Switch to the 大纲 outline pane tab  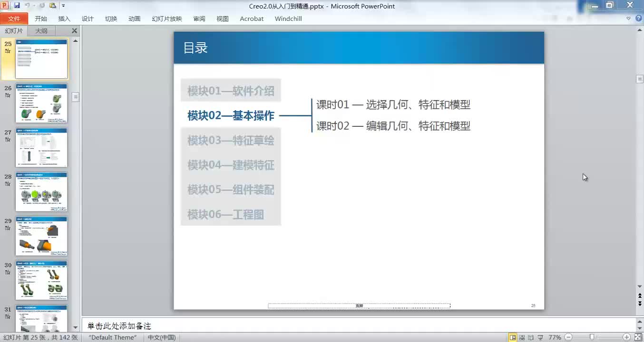tap(41, 31)
